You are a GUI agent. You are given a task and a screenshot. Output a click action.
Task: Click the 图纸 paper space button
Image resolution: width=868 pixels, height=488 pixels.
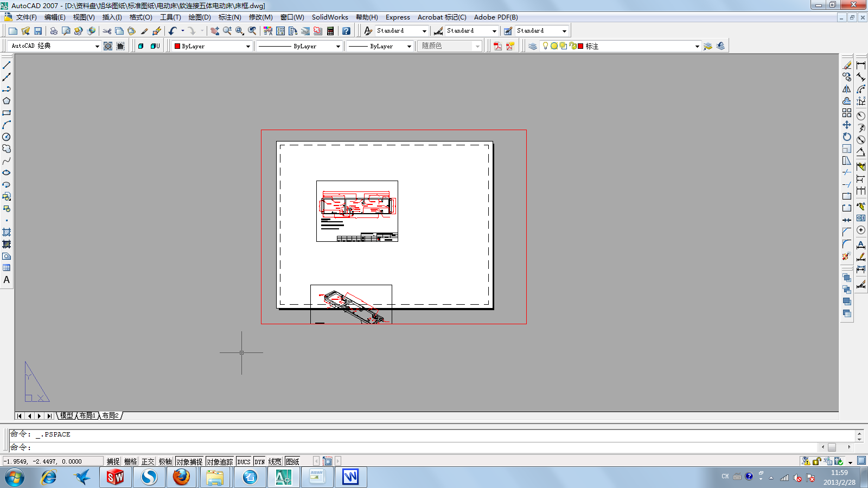pyautogui.click(x=292, y=461)
